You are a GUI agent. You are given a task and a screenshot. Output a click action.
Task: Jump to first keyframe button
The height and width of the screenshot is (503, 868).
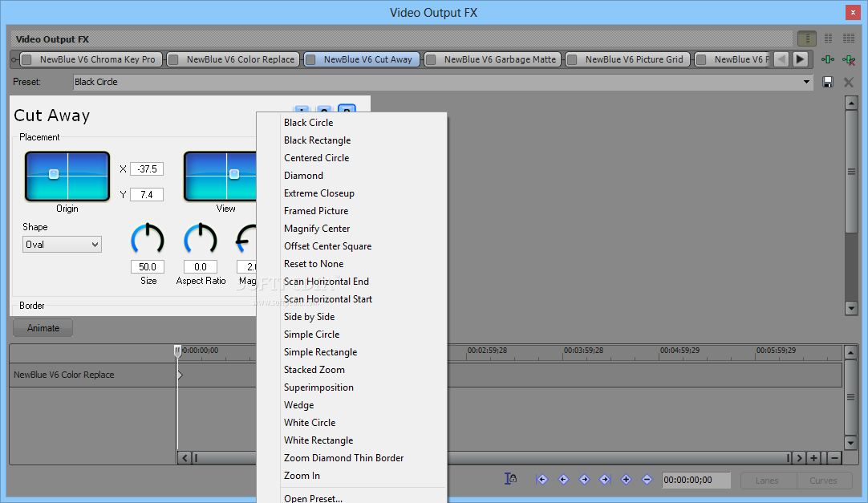tap(542, 480)
